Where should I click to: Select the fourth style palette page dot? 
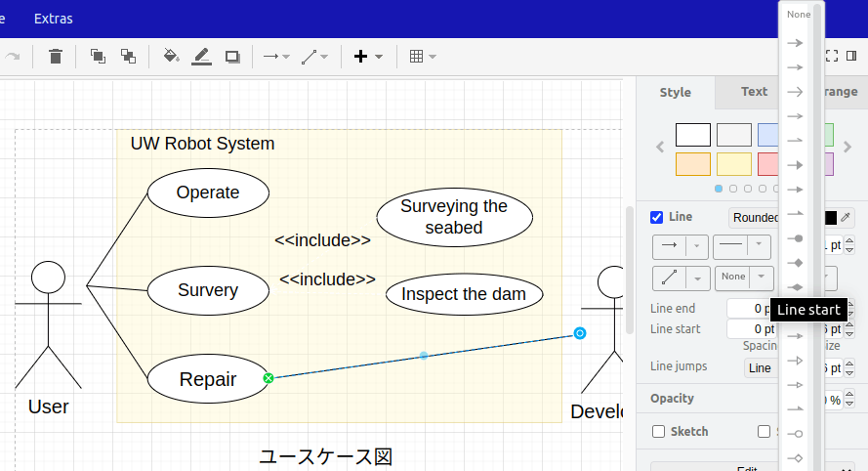pos(763,189)
